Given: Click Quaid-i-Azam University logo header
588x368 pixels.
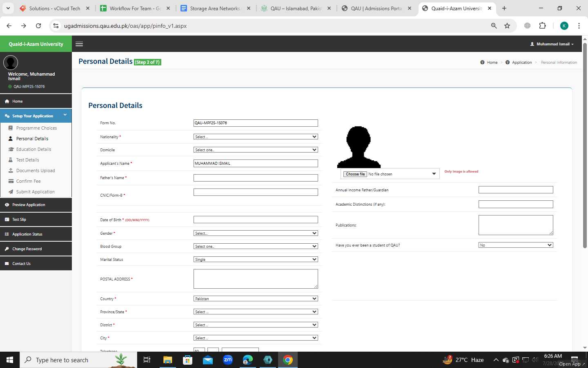Looking at the screenshot, I should [36, 44].
